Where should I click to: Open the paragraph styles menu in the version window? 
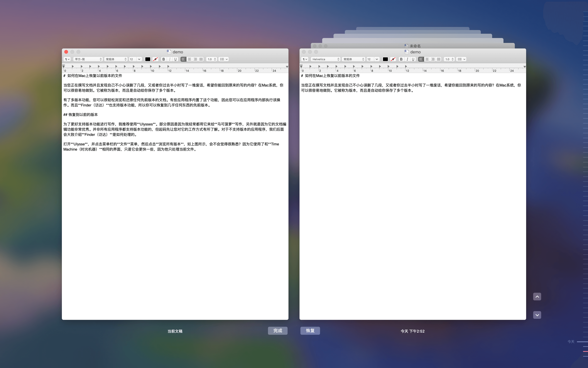click(x=305, y=59)
